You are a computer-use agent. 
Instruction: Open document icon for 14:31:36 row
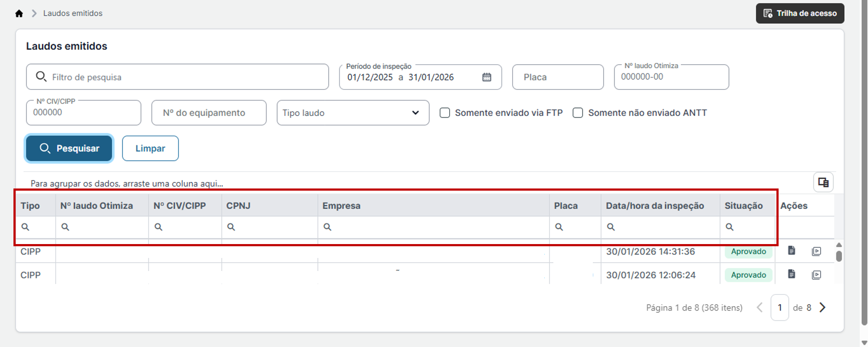coord(792,251)
